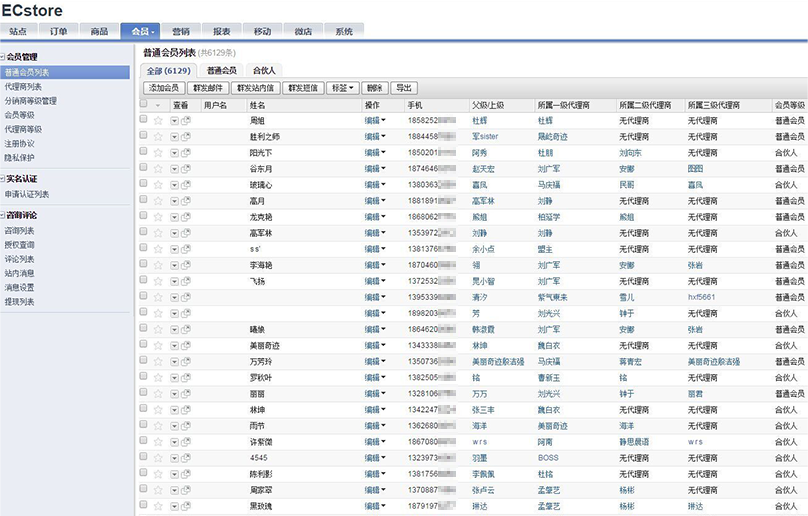
Task: Tick the checkbox for member 周姐
Action: 143,120
